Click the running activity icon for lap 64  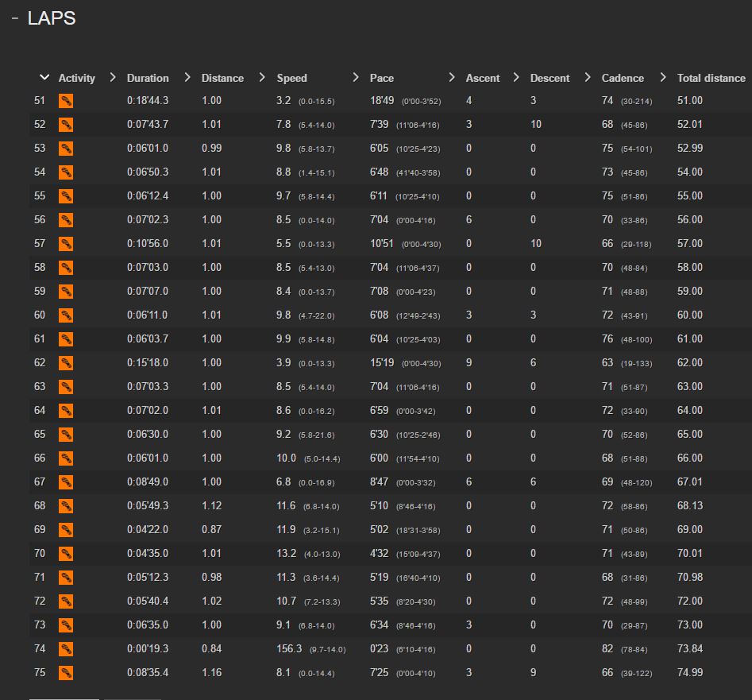[66, 411]
